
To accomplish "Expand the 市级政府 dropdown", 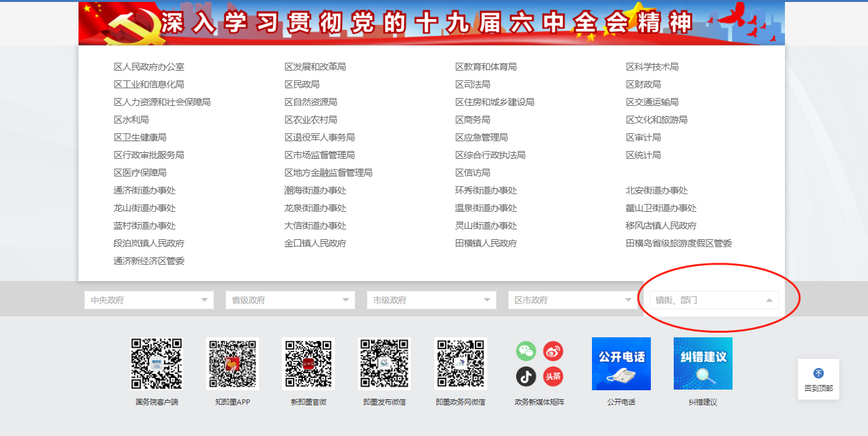I will click(431, 300).
